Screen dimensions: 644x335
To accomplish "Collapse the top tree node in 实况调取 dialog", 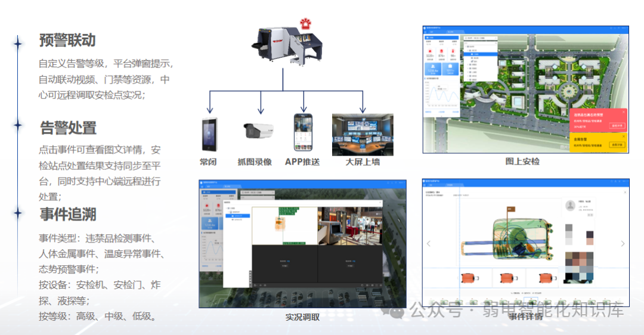I will pyautogui.click(x=228, y=208).
